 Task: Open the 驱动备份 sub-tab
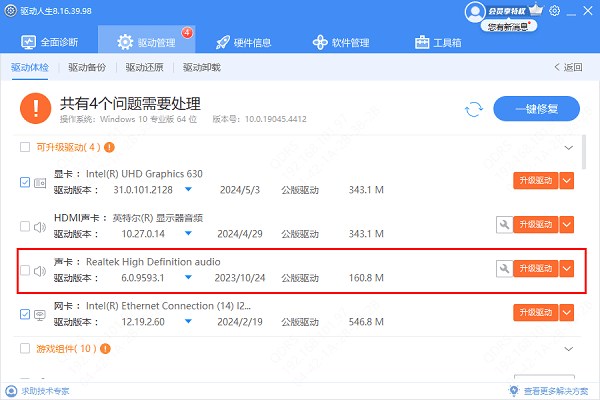coord(86,68)
